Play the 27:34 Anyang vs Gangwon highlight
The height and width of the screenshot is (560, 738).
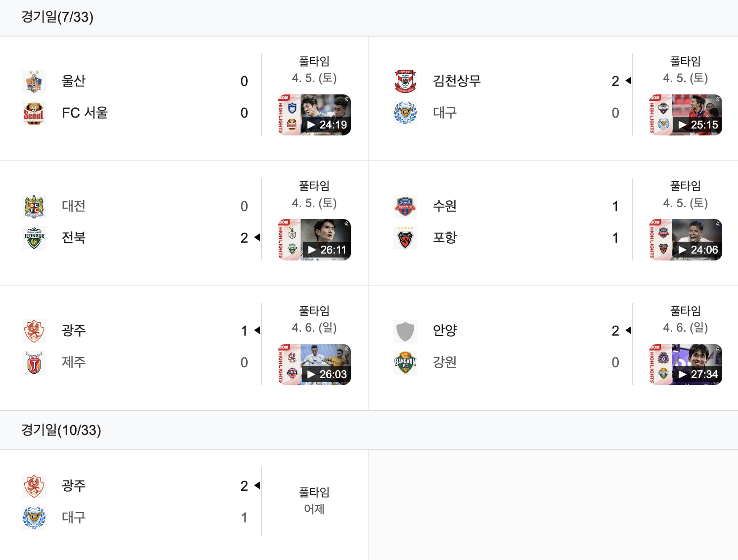click(x=686, y=364)
